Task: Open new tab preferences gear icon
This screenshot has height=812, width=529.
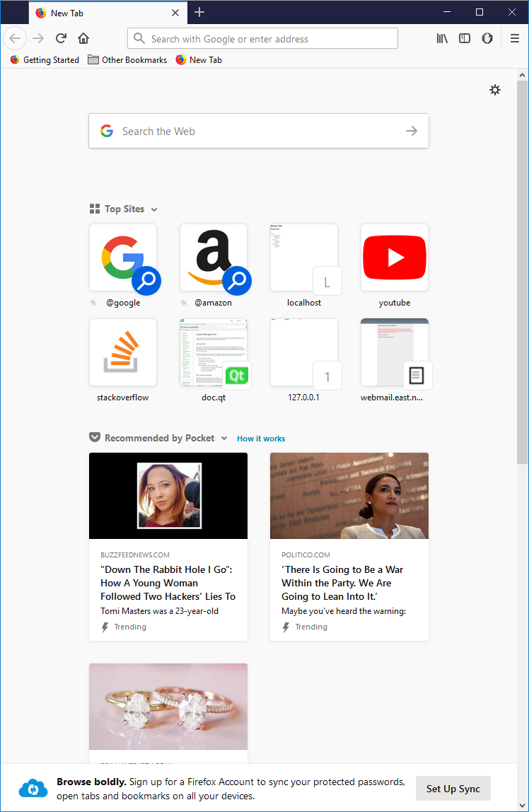Action: 495,90
